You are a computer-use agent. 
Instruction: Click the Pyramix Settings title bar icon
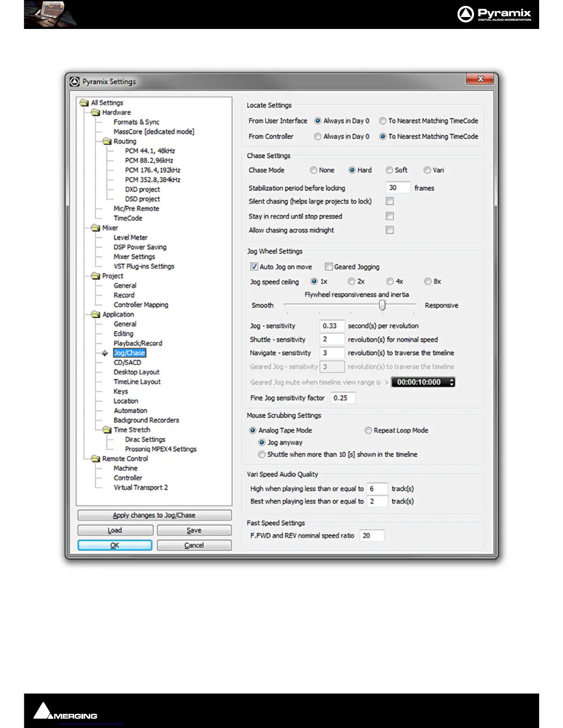click(75, 81)
